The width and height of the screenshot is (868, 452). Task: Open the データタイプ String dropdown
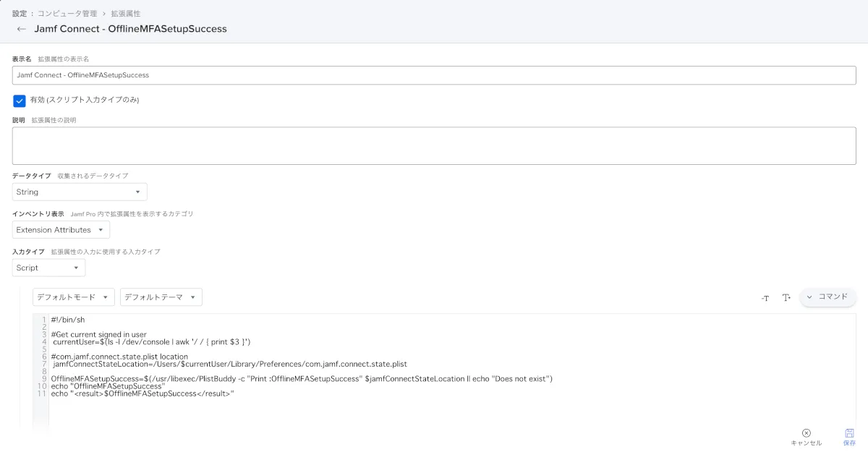(80, 192)
